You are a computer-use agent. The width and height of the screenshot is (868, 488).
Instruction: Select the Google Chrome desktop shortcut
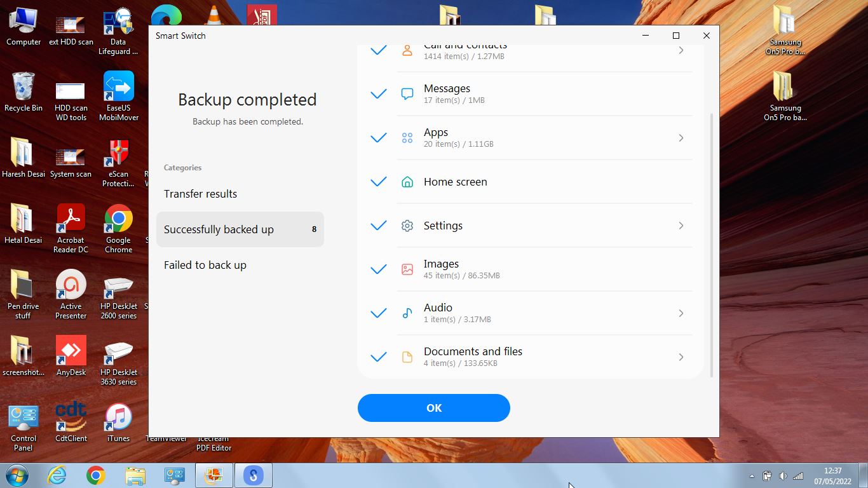(x=119, y=229)
